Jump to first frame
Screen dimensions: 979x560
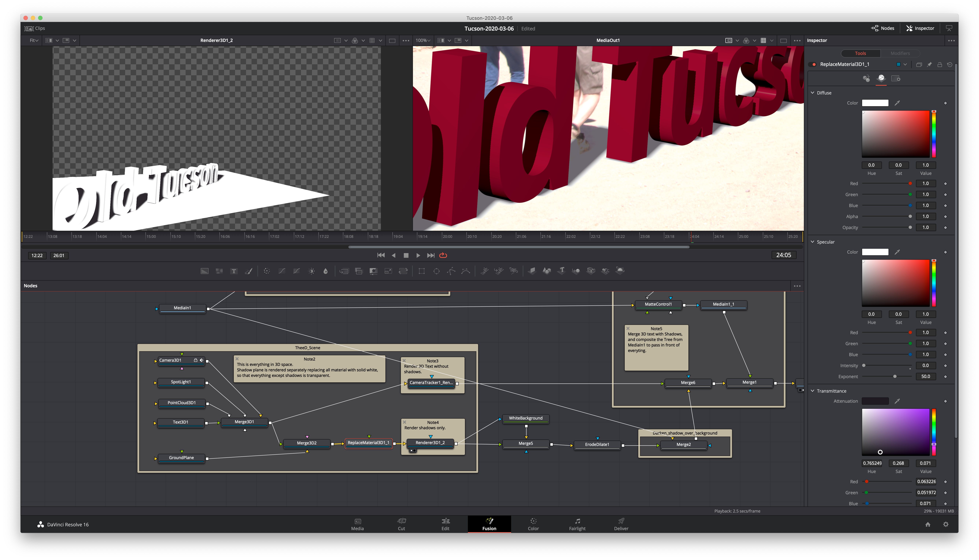pos(381,255)
